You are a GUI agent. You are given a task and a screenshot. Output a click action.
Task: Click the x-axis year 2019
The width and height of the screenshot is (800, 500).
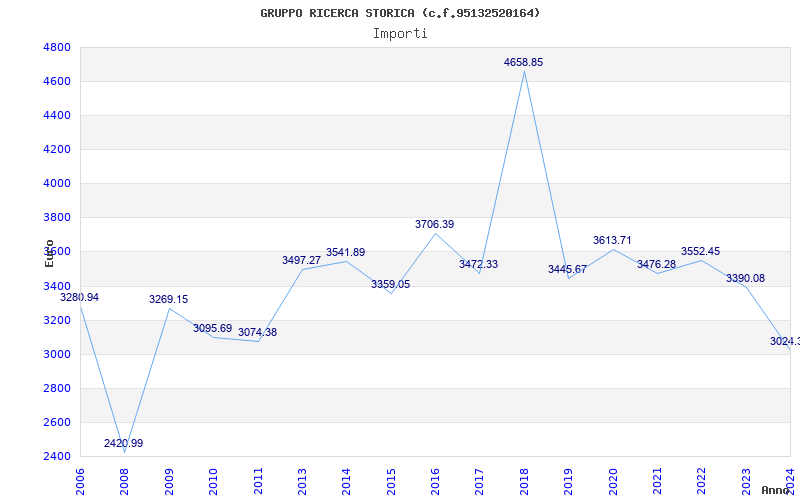[x=568, y=481]
